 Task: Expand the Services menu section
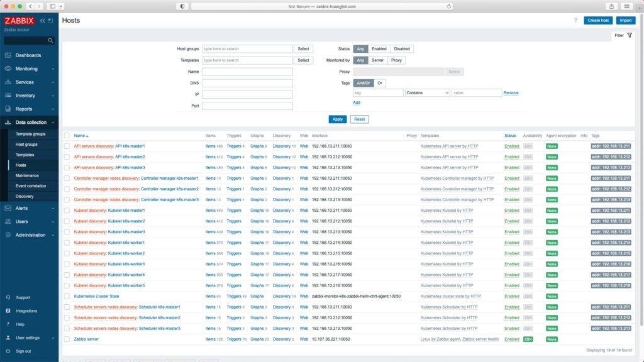point(53,82)
